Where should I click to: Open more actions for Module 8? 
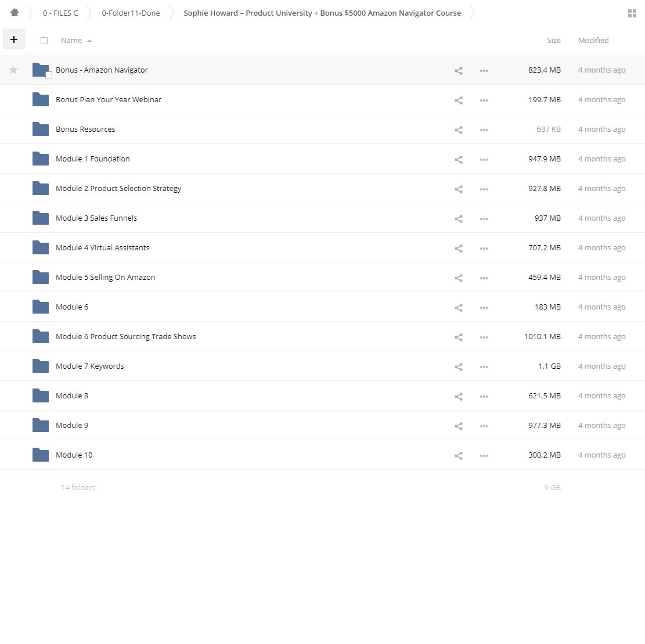coord(484,397)
